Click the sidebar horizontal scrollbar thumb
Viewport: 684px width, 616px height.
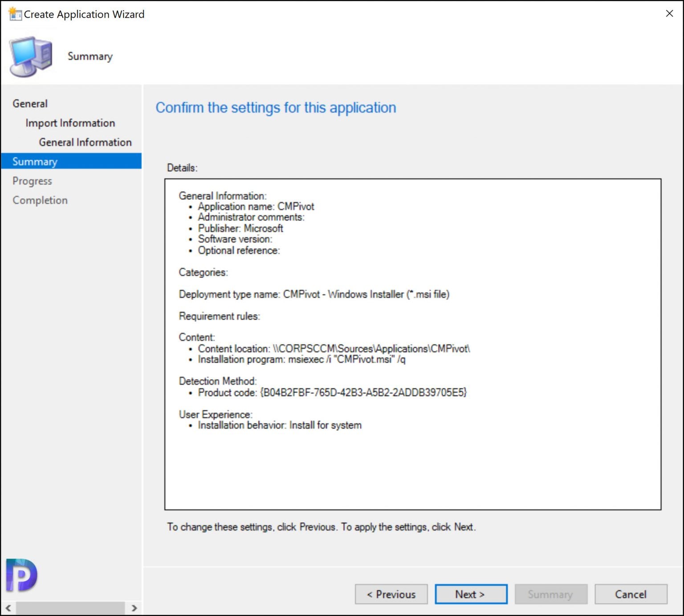70,608
